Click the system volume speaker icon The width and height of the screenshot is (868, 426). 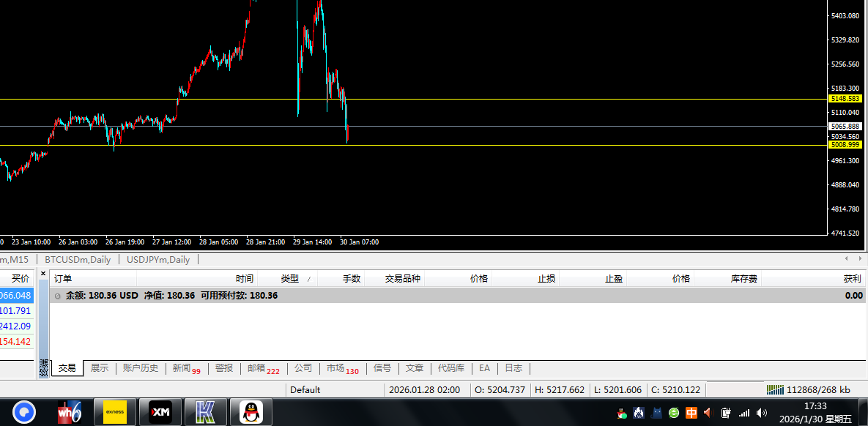tap(761, 413)
